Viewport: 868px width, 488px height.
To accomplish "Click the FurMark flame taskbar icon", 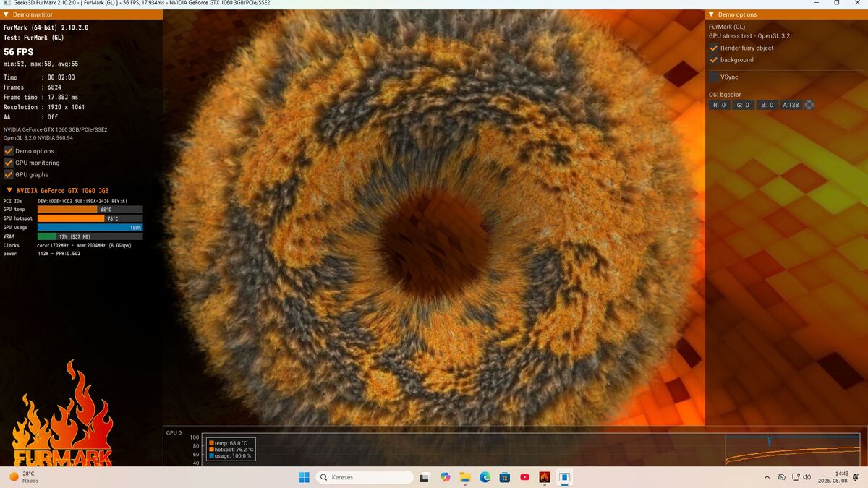I will [x=545, y=477].
